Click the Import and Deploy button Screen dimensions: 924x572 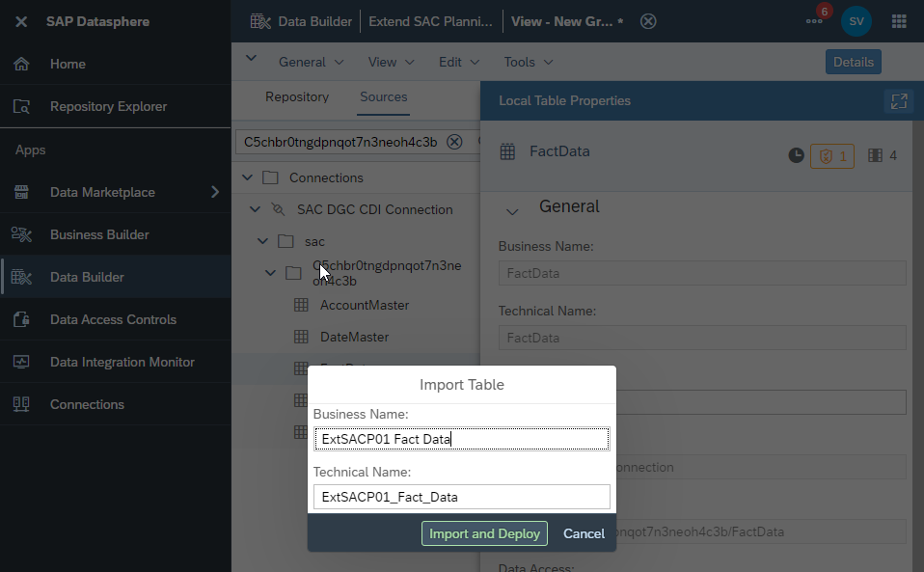click(484, 533)
